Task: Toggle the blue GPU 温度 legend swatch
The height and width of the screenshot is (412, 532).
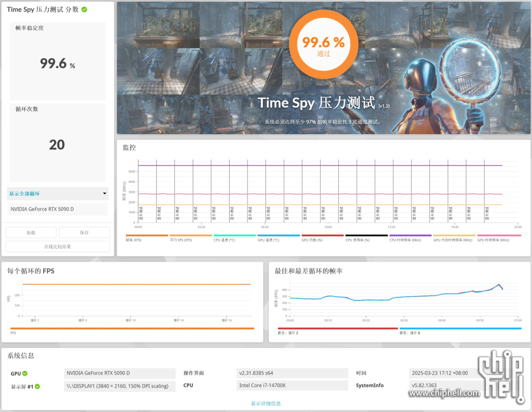Action: 278,235
